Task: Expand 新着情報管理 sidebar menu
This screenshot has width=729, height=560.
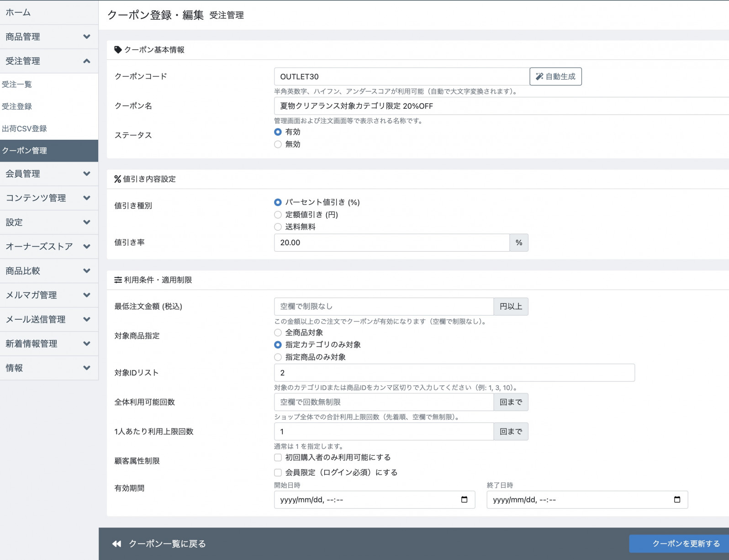Action: click(49, 343)
